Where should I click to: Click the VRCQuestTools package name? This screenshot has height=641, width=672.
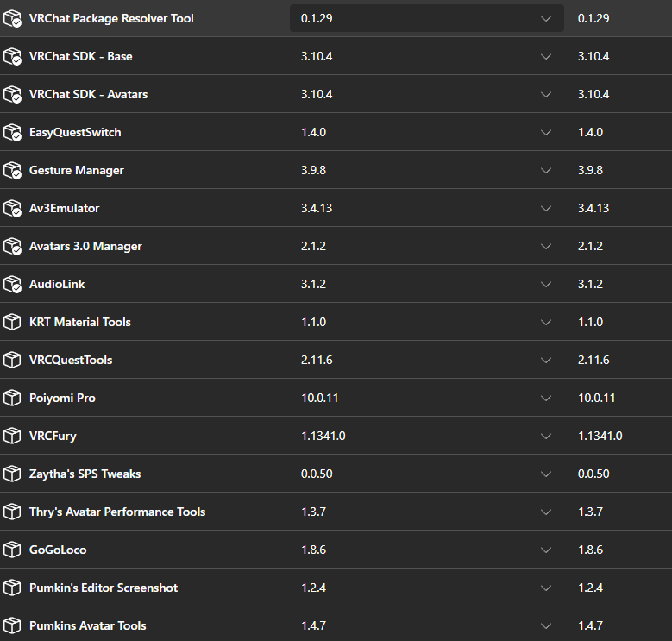click(x=71, y=360)
